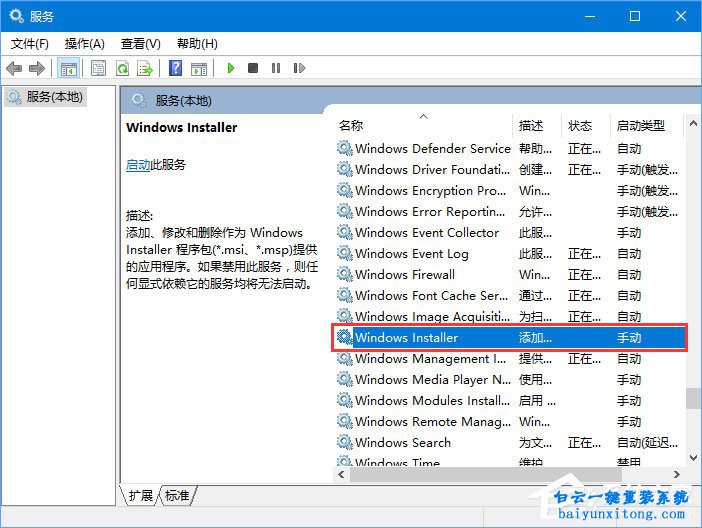Click the horizontal scrollbar left arrow

click(x=342, y=474)
